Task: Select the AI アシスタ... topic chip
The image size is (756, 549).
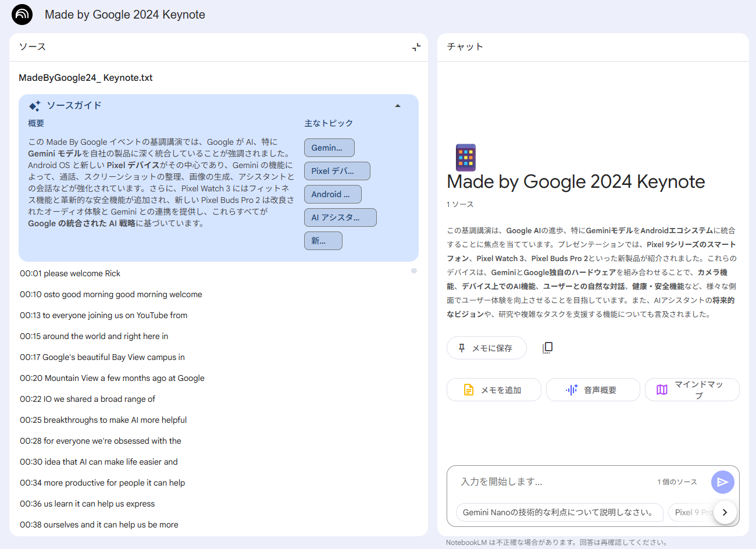Action: click(x=340, y=218)
